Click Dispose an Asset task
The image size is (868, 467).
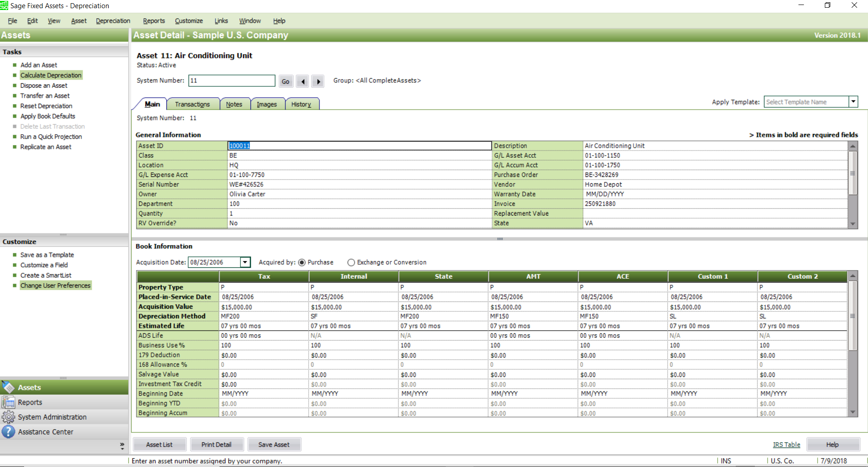(x=44, y=85)
